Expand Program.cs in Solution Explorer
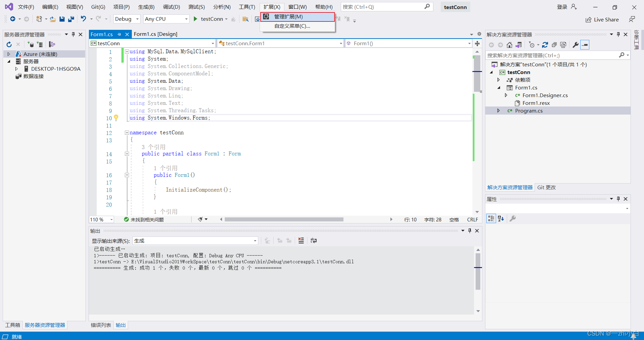 [498, 111]
